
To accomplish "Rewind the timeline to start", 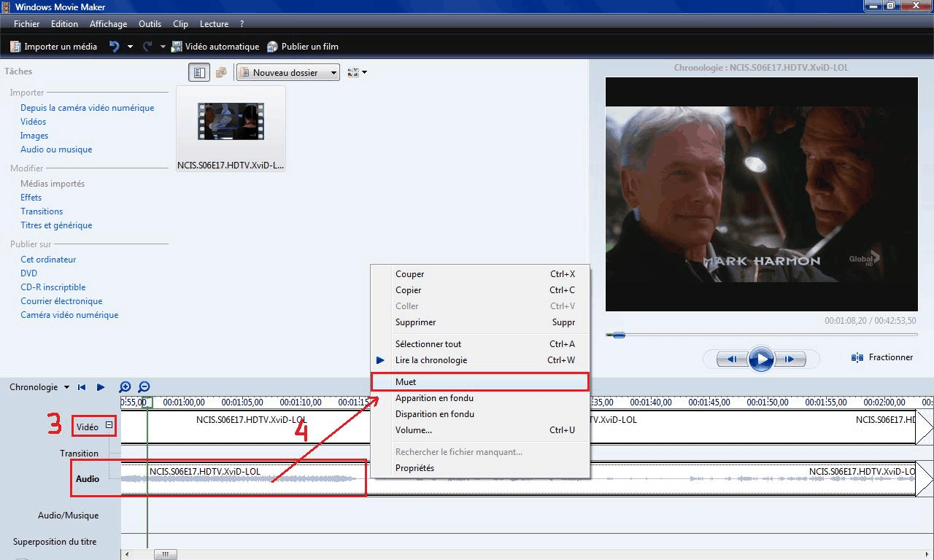I will 82,387.
